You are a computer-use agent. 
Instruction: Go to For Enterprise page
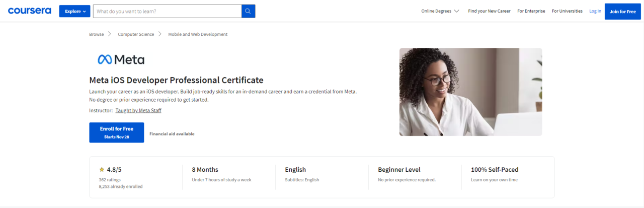[531, 11]
